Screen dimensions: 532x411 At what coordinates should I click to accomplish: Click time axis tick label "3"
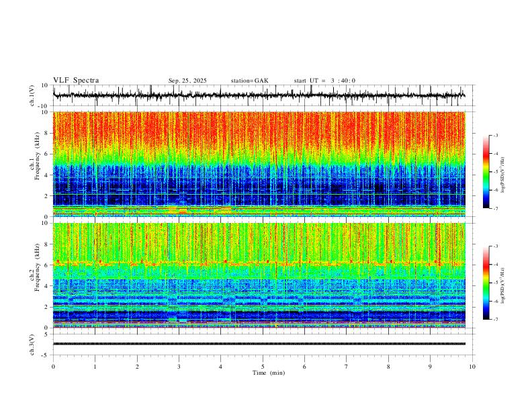[179, 367]
